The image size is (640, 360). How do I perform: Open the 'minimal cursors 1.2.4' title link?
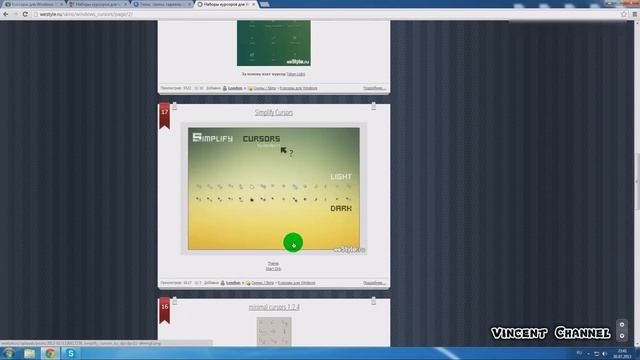tap(274, 307)
